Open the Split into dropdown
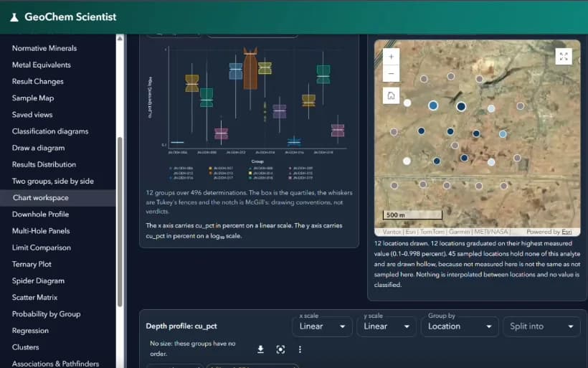The image size is (588, 368). click(541, 326)
